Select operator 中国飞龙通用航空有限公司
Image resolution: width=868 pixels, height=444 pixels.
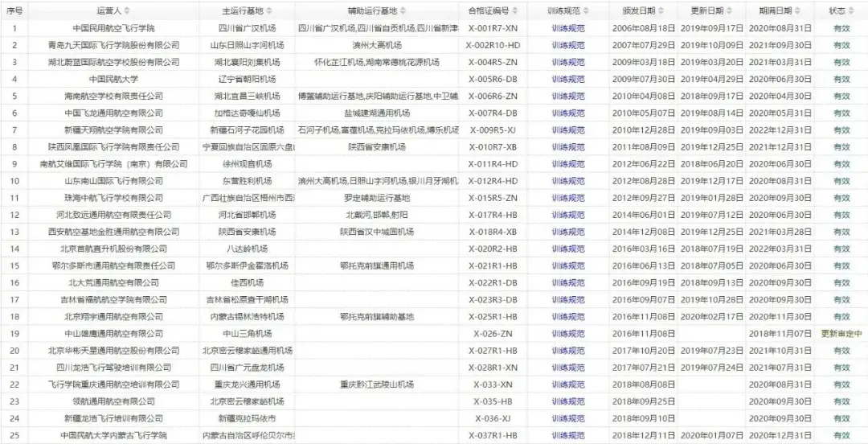click(113, 113)
